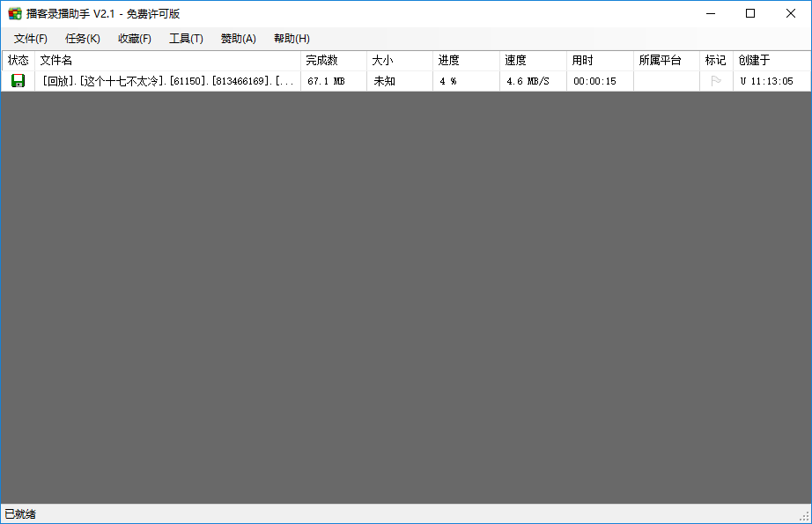Viewport: 812px width, 524px height.
Task: Click the 已就绪 status bar text
Action: [x=20, y=514]
